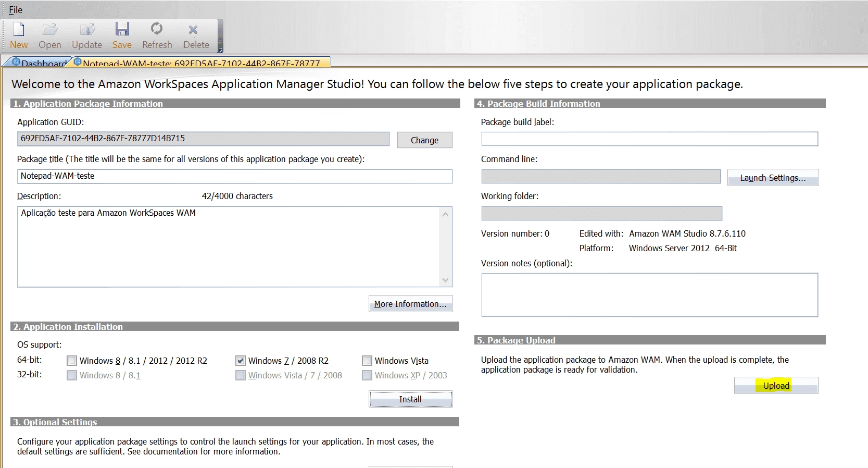Click the 'Amazon WAM Studio 8.7.6.110' text
This screenshot has width=868, height=468.
(687, 234)
